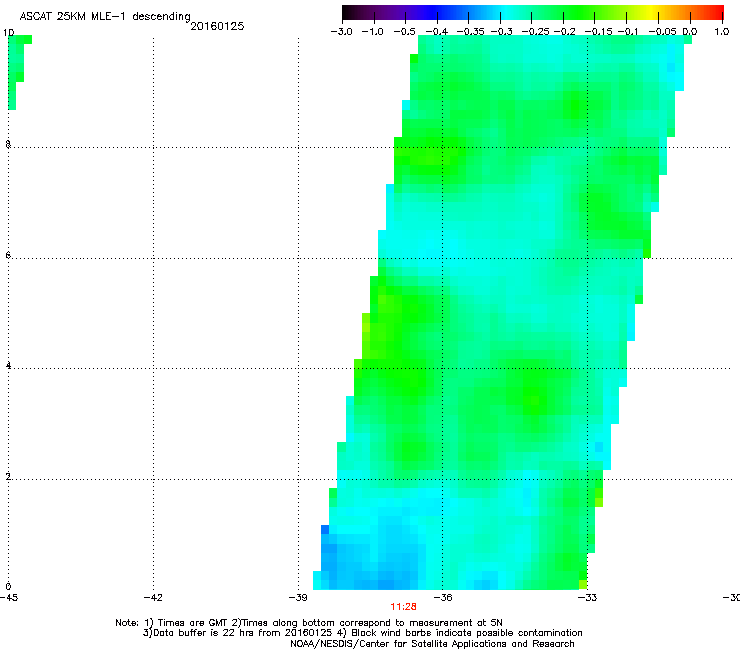Click the -0.05 color bar label
This screenshot has height=650, width=740.
(x=662, y=32)
